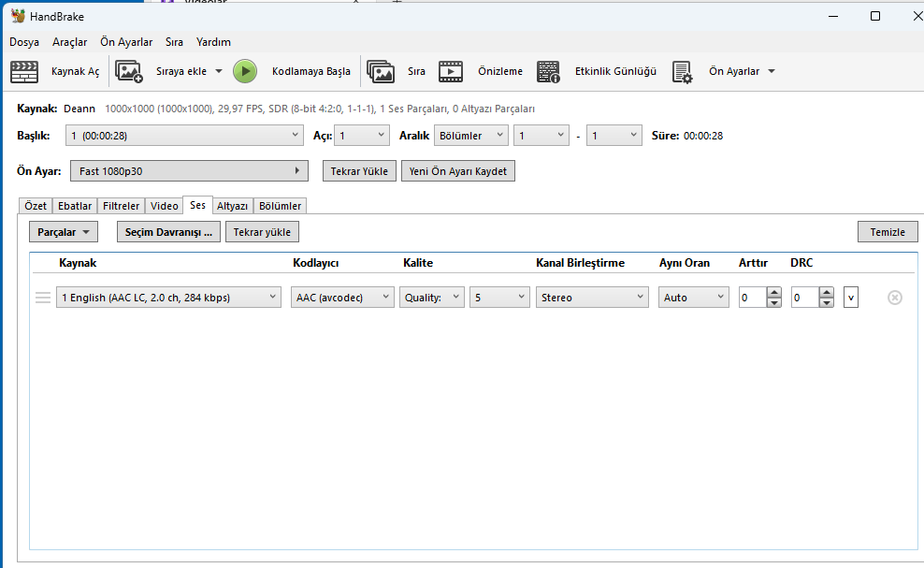Click the Temizle button

coord(888,232)
